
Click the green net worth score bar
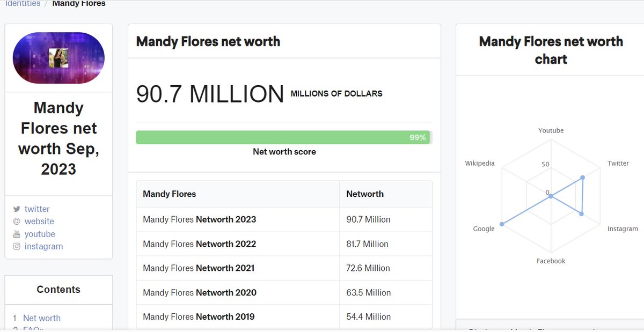[x=283, y=137]
